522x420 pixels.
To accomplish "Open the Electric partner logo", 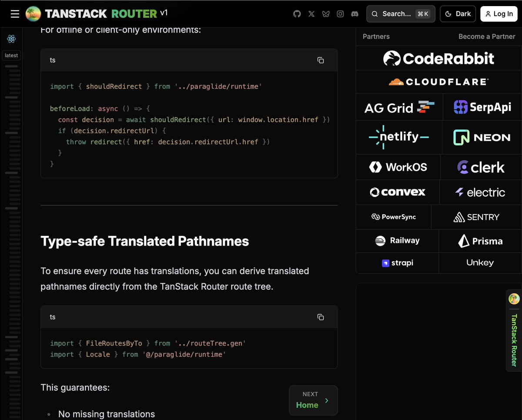I will tap(481, 192).
